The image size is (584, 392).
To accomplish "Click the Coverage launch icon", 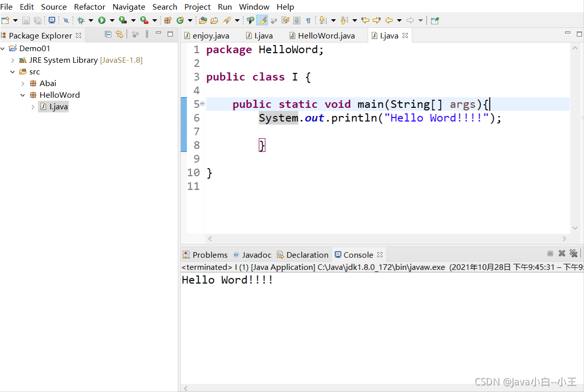I will [x=123, y=20].
